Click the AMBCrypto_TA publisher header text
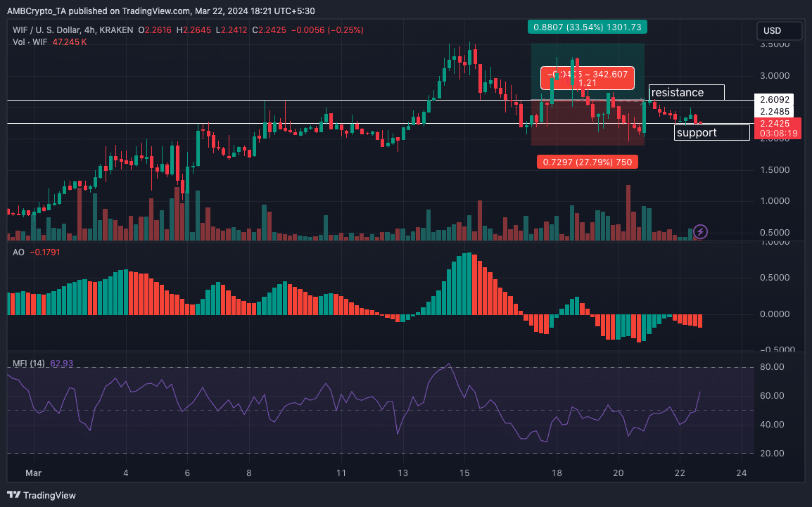Viewport: 812px width, 507px height. pos(160,11)
